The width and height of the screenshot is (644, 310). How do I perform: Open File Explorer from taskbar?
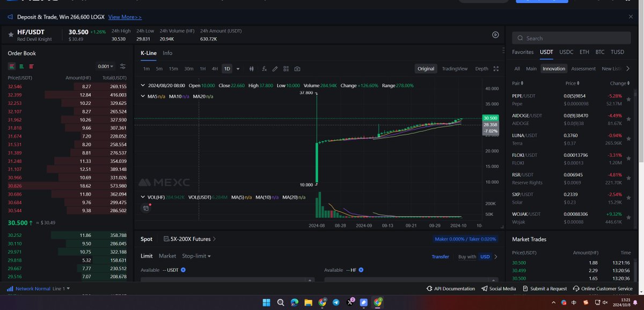[x=308, y=302]
